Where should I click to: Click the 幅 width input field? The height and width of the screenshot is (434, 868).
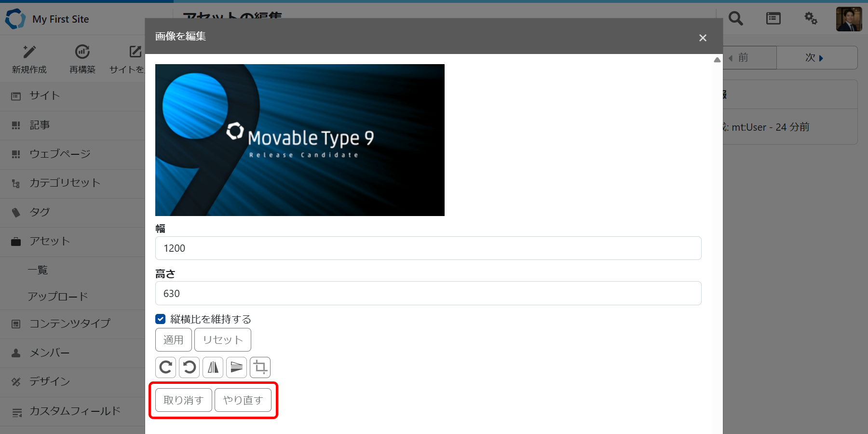pyautogui.click(x=428, y=248)
